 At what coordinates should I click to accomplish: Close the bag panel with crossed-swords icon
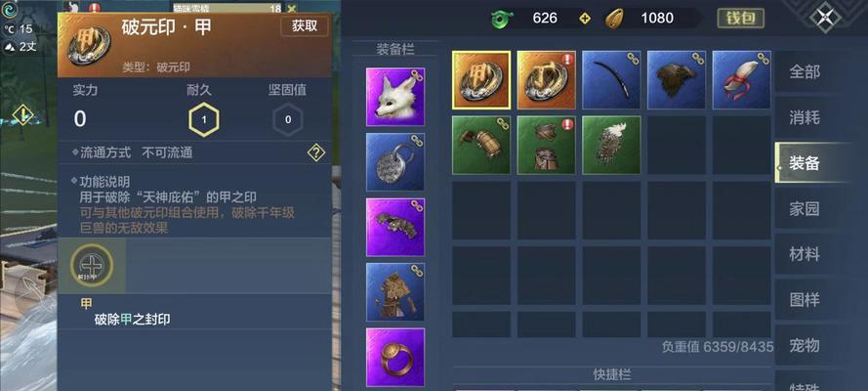point(825,18)
